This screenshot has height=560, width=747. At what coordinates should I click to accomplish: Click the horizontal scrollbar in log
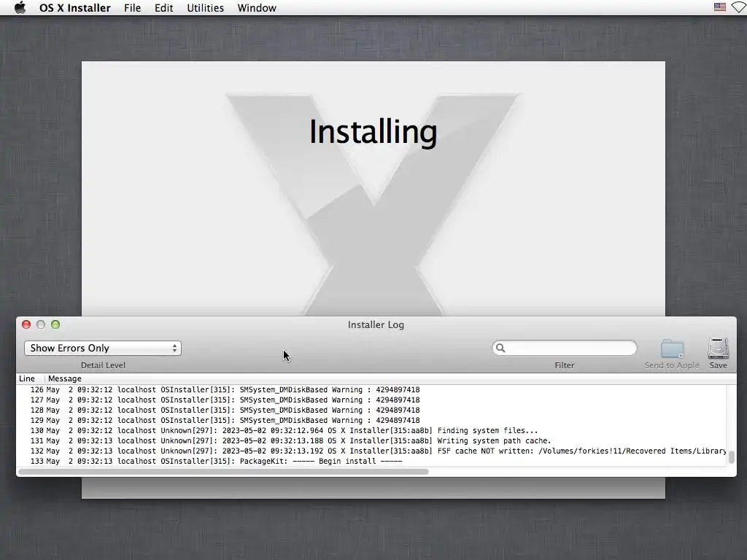pyautogui.click(x=223, y=472)
